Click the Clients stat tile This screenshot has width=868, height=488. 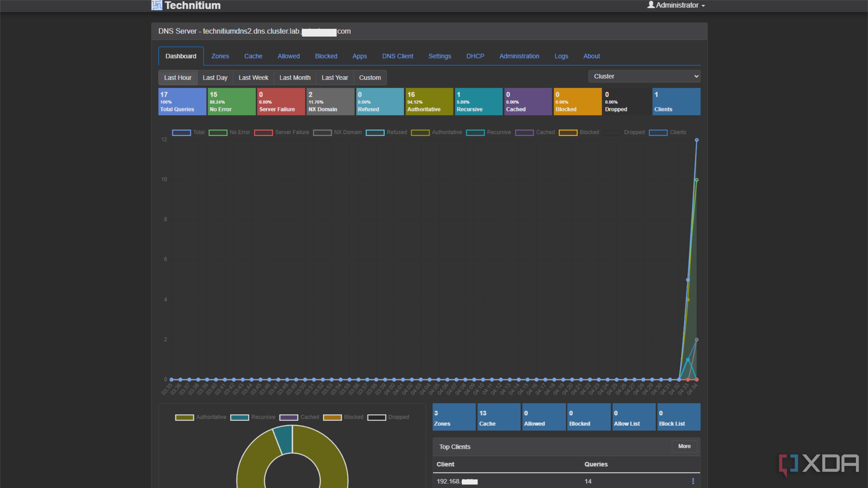point(676,102)
